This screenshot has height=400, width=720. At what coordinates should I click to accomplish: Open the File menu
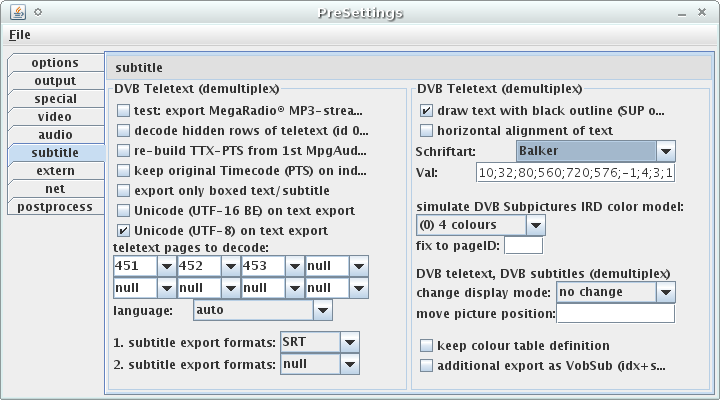20,35
